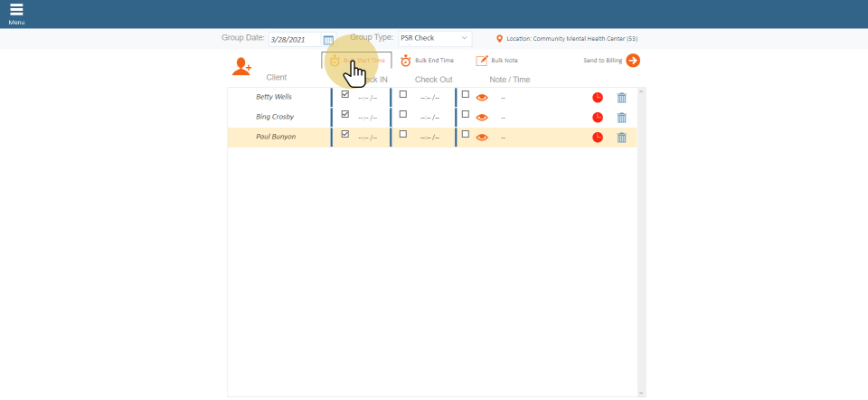868x400 pixels.
Task: Click the red clock icon for Bing Crosby
Action: [x=598, y=117]
